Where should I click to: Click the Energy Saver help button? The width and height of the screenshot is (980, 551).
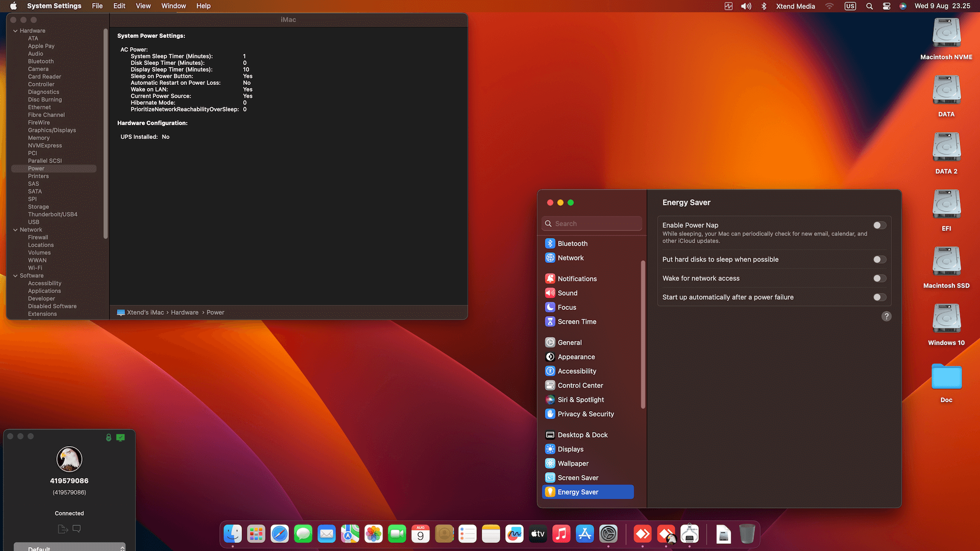pos(887,317)
